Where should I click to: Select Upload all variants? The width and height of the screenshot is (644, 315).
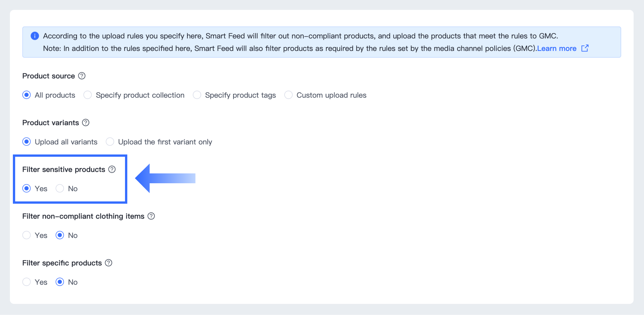click(x=27, y=142)
